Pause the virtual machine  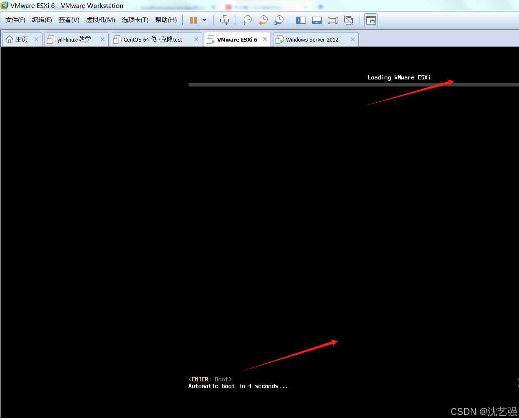click(194, 20)
